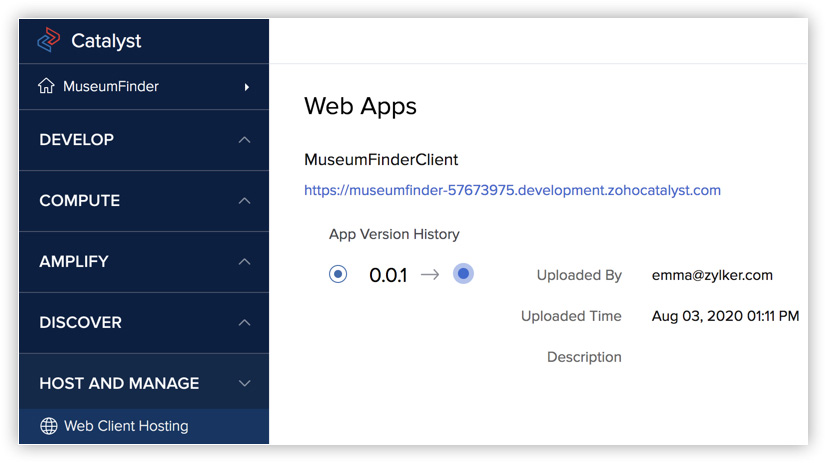Expand the Compute section chevron
The image size is (826, 463).
pyautogui.click(x=245, y=201)
